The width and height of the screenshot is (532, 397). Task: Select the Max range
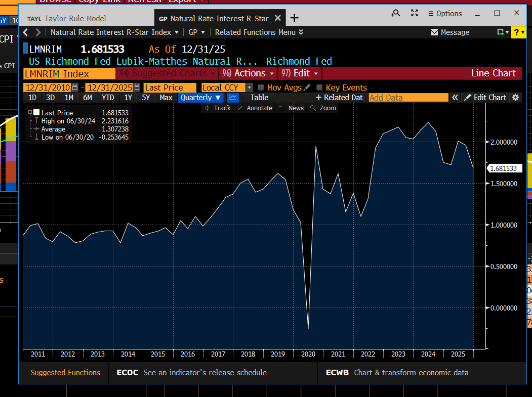[166, 98]
